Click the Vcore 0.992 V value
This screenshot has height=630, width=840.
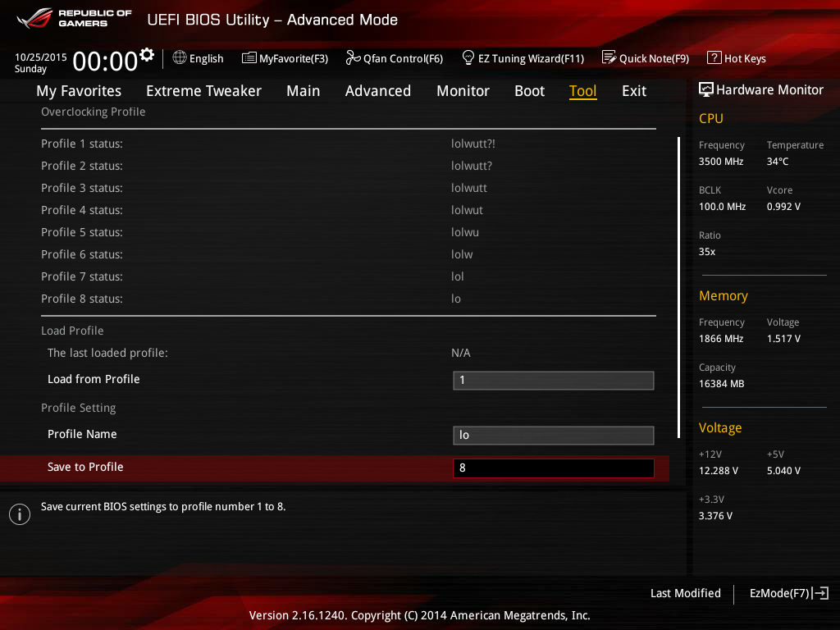pos(783,206)
